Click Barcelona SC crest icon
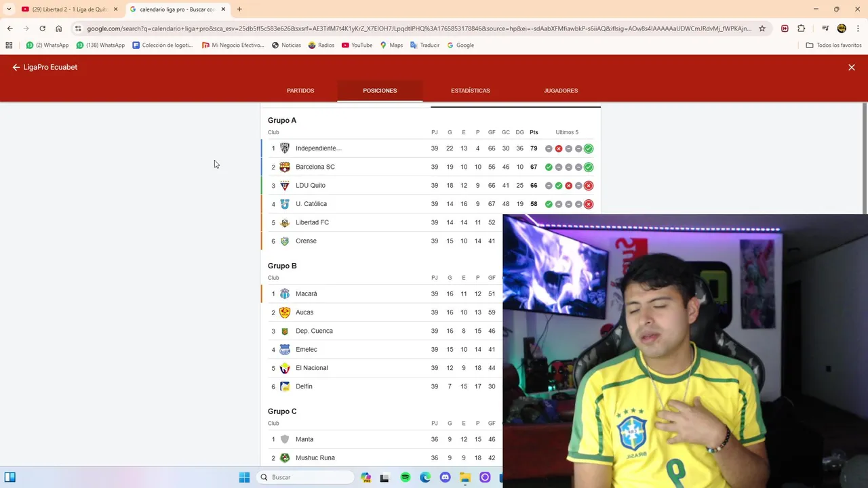Image resolution: width=868 pixels, height=488 pixels. pos(285,167)
